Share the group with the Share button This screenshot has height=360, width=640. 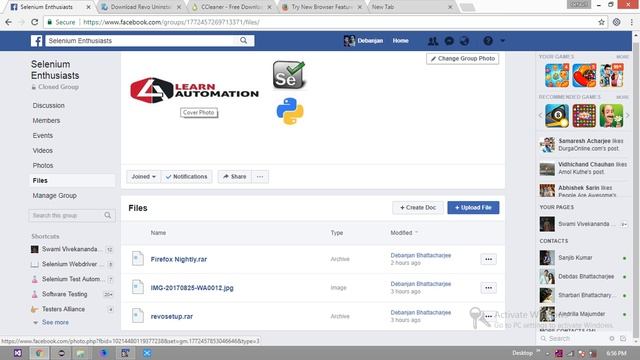click(235, 177)
